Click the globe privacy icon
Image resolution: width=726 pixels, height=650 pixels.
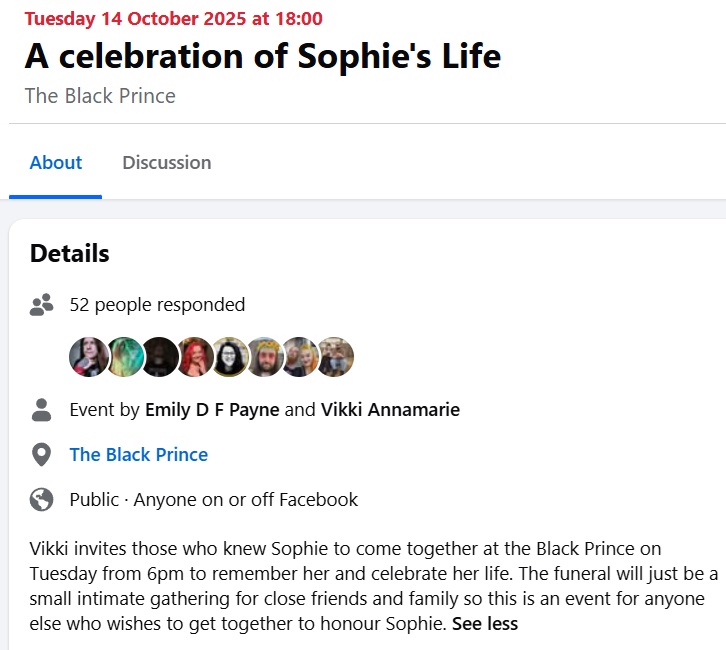(x=41, y=500)
